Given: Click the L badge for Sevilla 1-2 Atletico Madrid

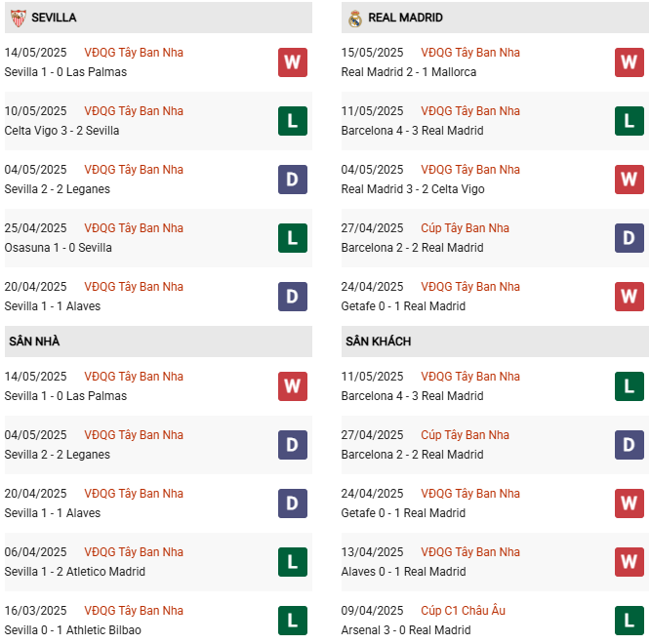Looking at the screenshot, I should 293,562.
